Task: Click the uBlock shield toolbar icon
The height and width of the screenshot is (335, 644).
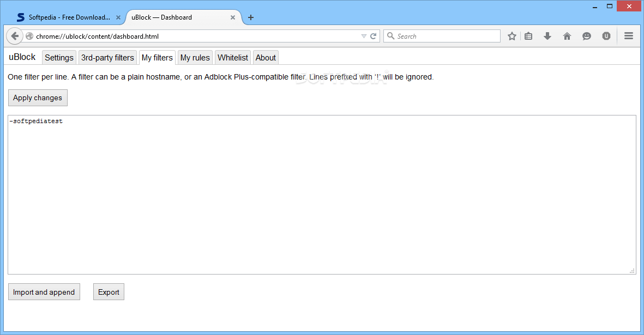Action: (x=606, y=36)
